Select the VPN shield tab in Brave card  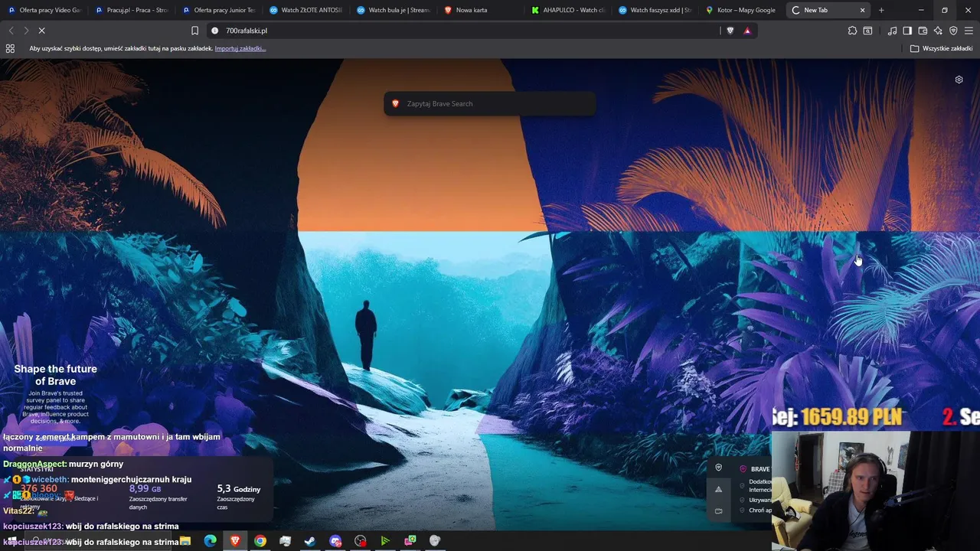[x=718, y=468]
